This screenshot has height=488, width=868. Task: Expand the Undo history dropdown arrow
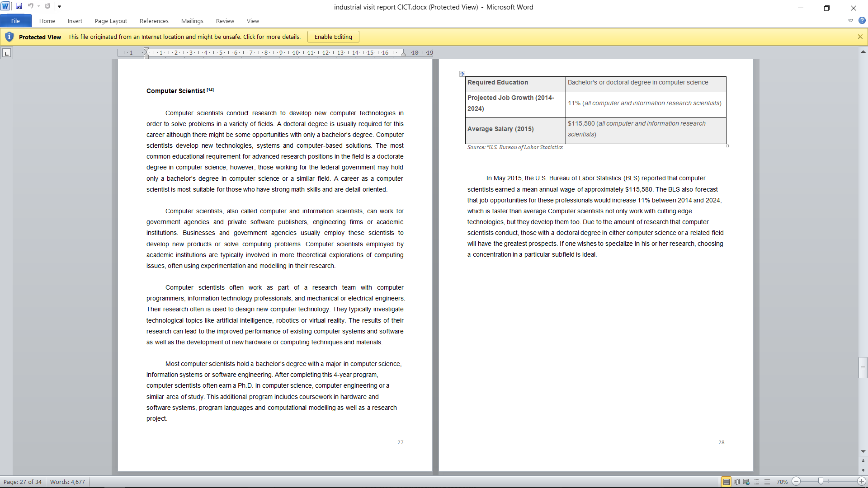[38, 6]
